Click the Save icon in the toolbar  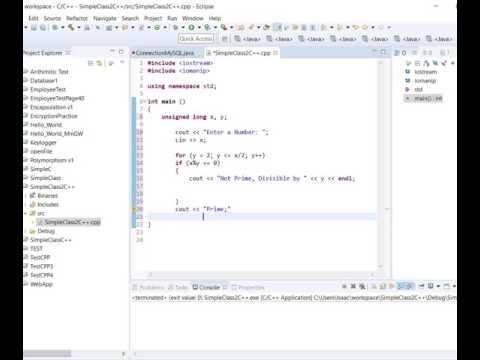click(34, 28)
